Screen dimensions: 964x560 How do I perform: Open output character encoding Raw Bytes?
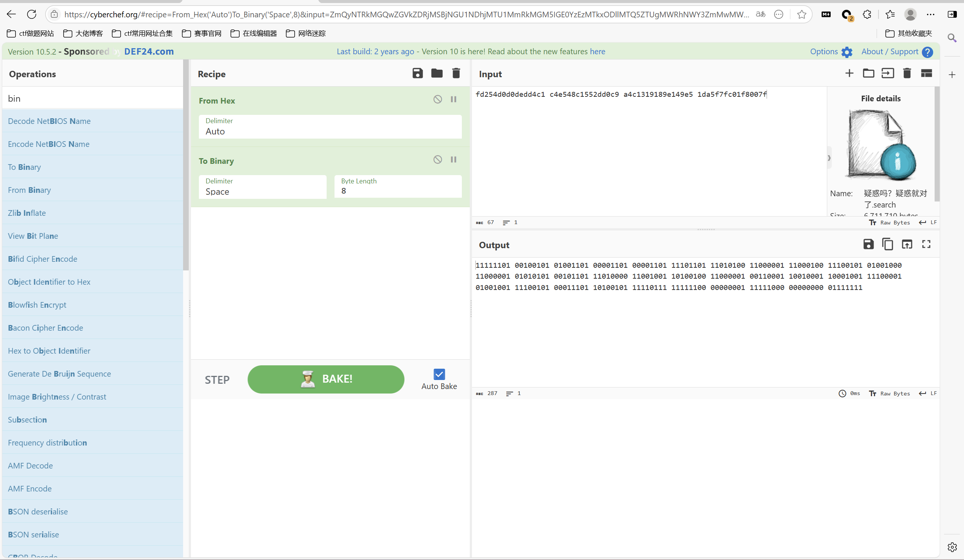click(890, 393)
